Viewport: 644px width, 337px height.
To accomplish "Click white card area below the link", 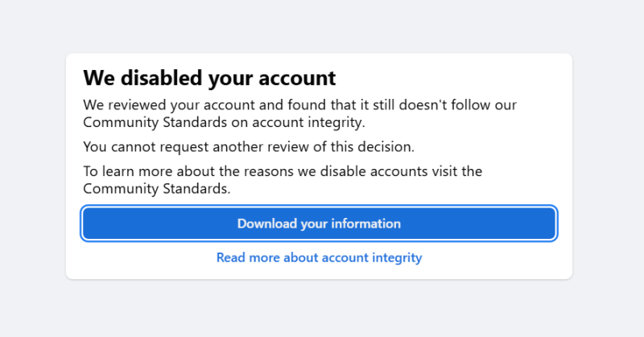I will 319,273.
